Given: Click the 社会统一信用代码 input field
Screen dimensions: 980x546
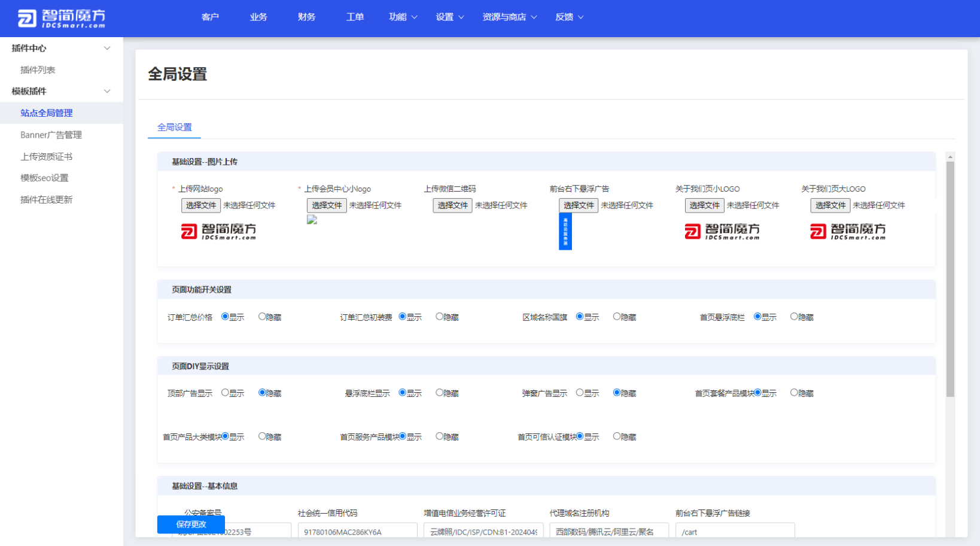Looking at the screenshot, I should point(357,531).
